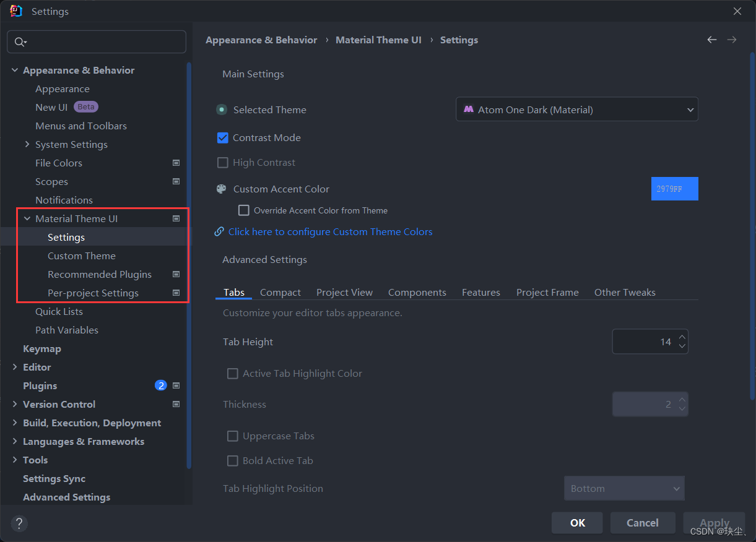Go back with the left arrow icon
This screenshot has width=756, height=542.
pyautogui.click(x=712, y=40)
